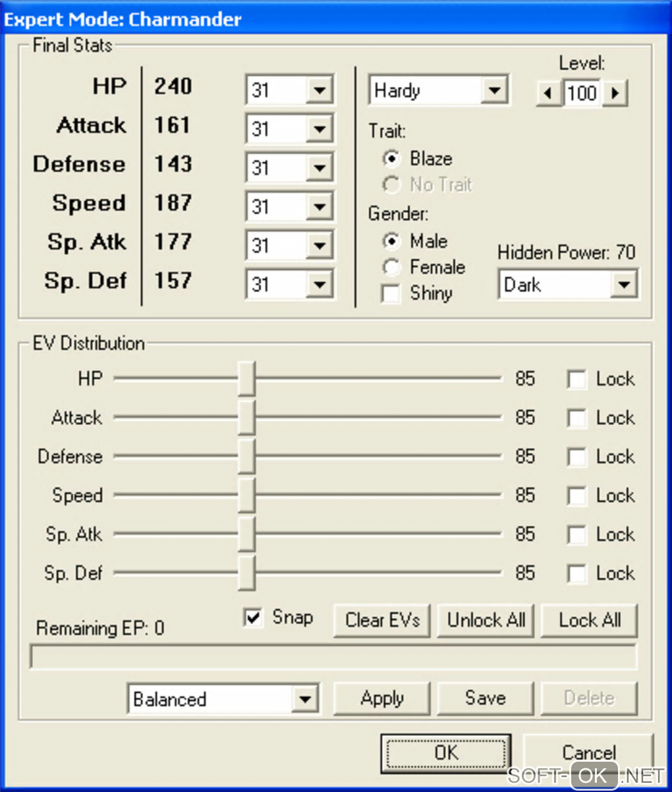Decrease level with the left arrow
672x792 pixels.
pos(548,92)
